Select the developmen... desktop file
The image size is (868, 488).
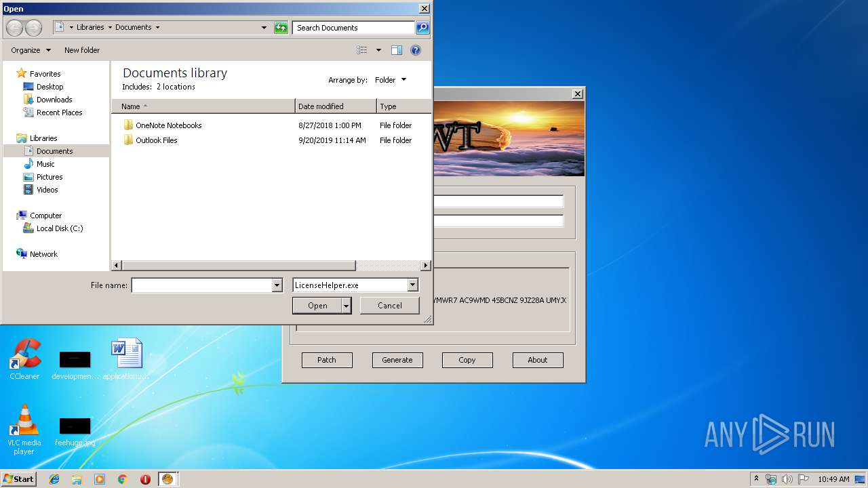point(75,366)
